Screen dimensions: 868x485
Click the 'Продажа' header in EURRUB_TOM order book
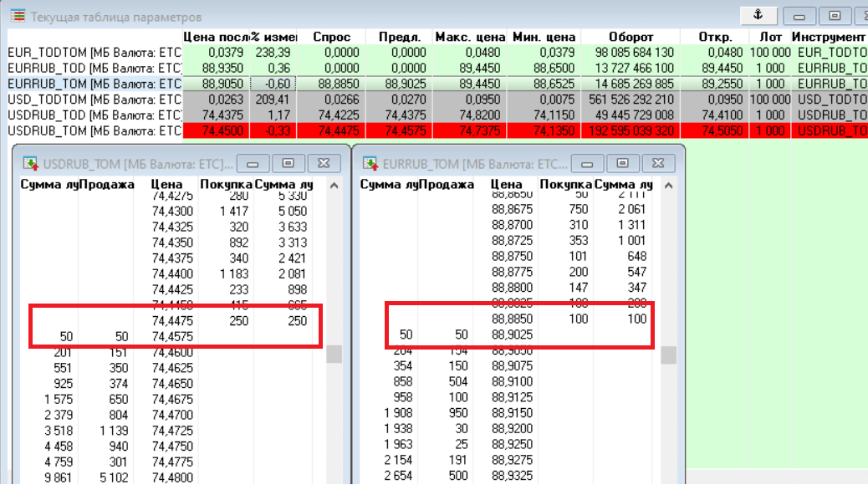click(447, 184)
